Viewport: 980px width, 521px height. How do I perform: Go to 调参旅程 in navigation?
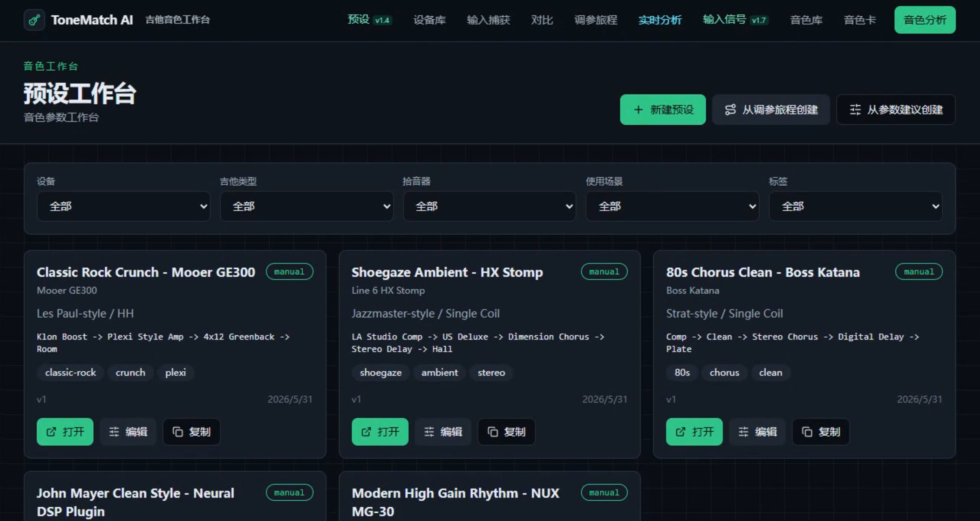click(595, 20)
